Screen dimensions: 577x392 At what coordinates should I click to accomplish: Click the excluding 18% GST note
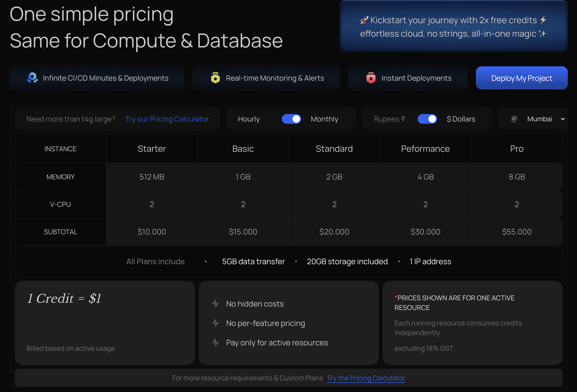coord(424,348)
